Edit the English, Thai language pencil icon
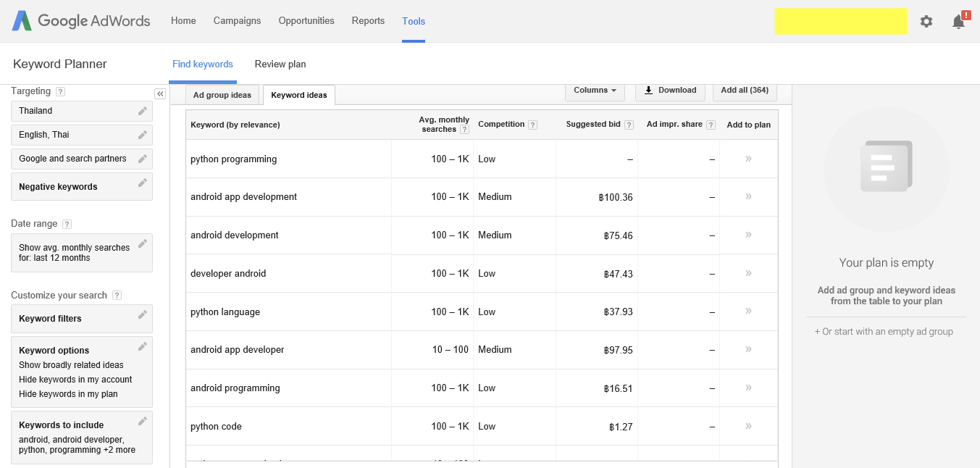 tap(143, 135)
